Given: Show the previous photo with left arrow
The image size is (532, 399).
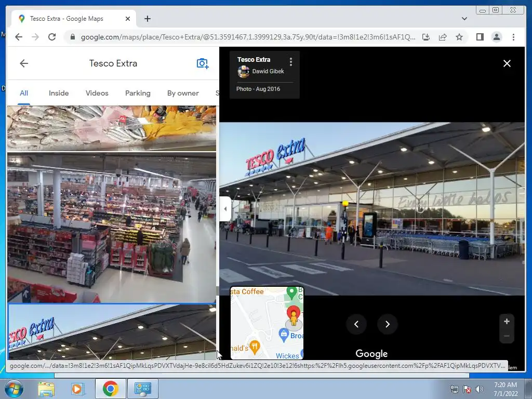Looking at the screenshot, I should (x=356, y=324).
